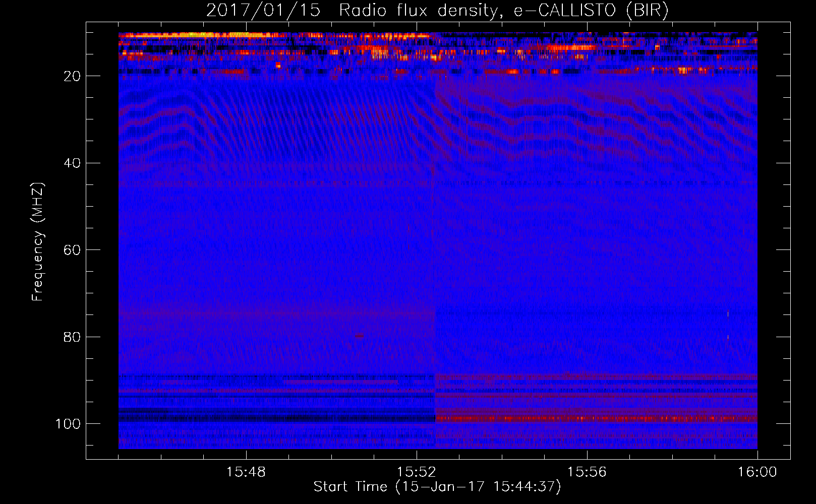This screenshot has width=816, height=504.
Task: Click the y-axis label "Frequency (MHZ)"
Action: 38,241
